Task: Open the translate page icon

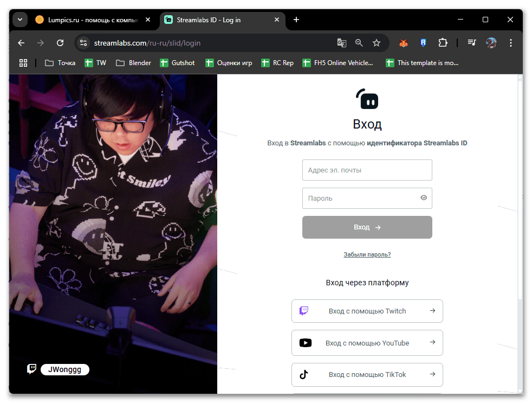Action: click(342, 43)
